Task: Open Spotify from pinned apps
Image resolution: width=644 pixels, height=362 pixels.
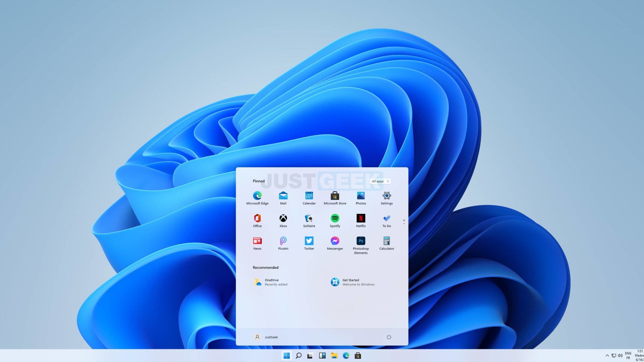Action: 335,221
